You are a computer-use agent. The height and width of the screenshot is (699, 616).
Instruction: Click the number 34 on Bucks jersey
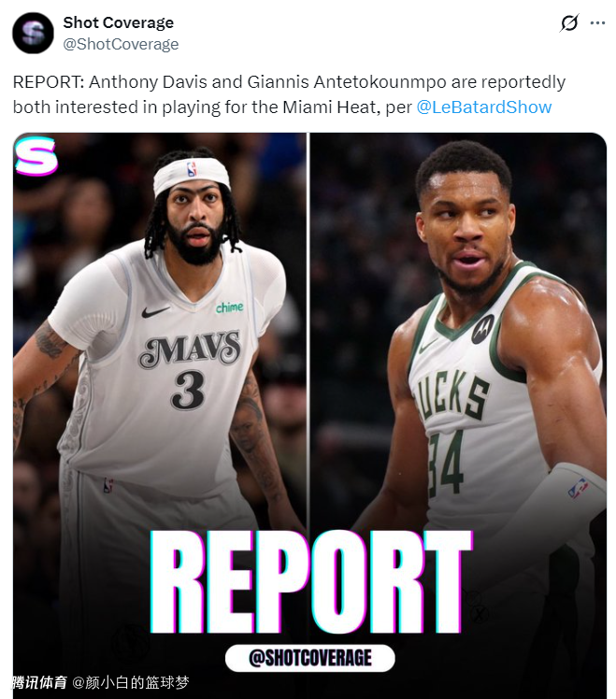point(446,464)
